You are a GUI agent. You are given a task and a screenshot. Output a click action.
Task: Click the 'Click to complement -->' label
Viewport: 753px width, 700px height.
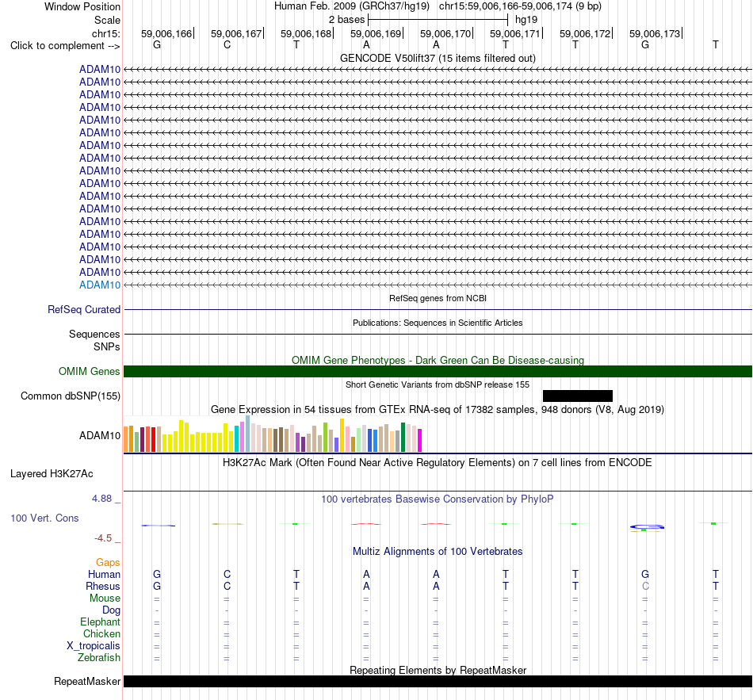(x=65, y=46)
